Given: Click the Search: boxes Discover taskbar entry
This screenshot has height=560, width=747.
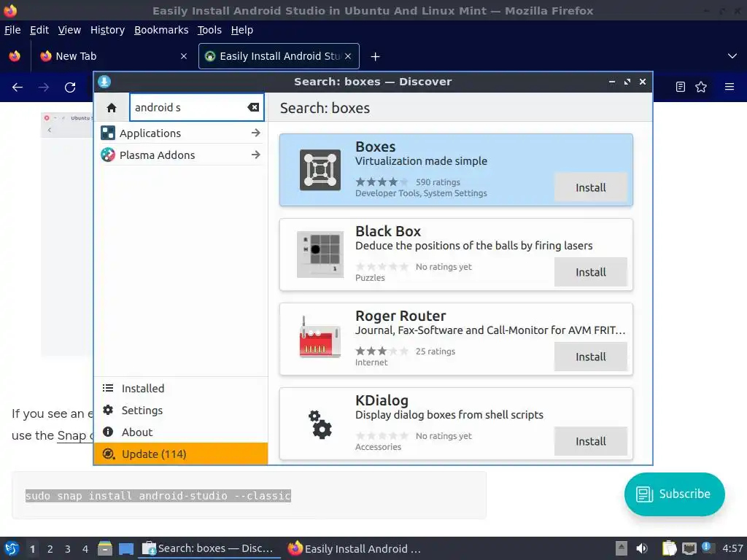Looking at the screenshot, I should click(208, 548).
